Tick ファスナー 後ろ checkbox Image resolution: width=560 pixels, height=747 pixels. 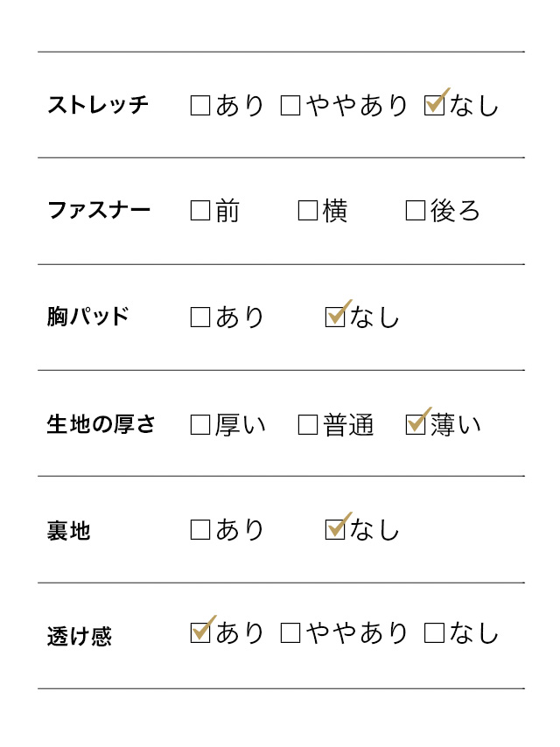click(x=416, y=211)
